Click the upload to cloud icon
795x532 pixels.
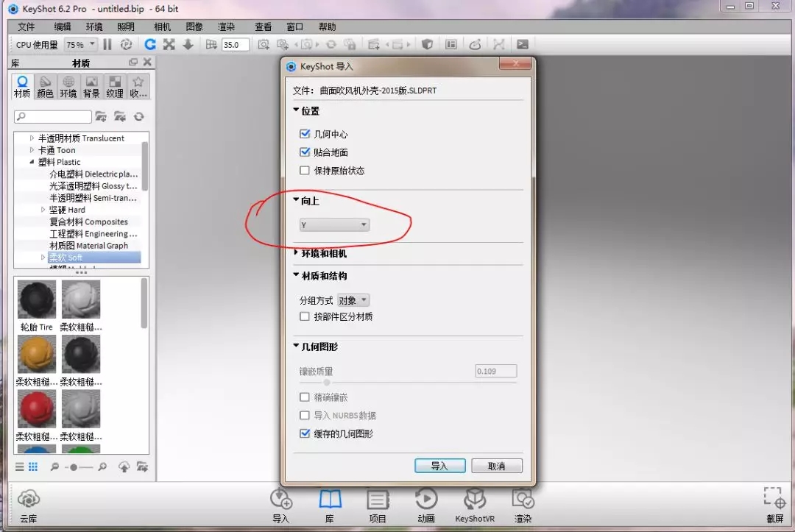tap(124, 467)
